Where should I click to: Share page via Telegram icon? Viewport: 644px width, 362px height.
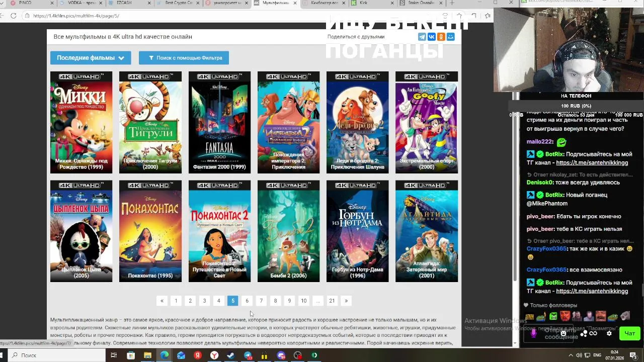point(422,37)
